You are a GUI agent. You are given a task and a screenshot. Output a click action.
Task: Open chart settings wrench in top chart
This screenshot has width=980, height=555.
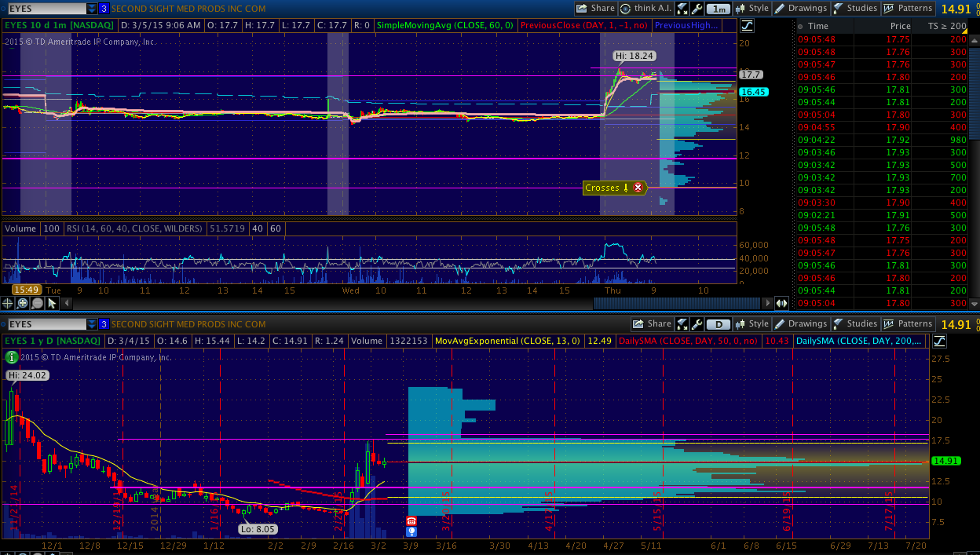[696, 9]
